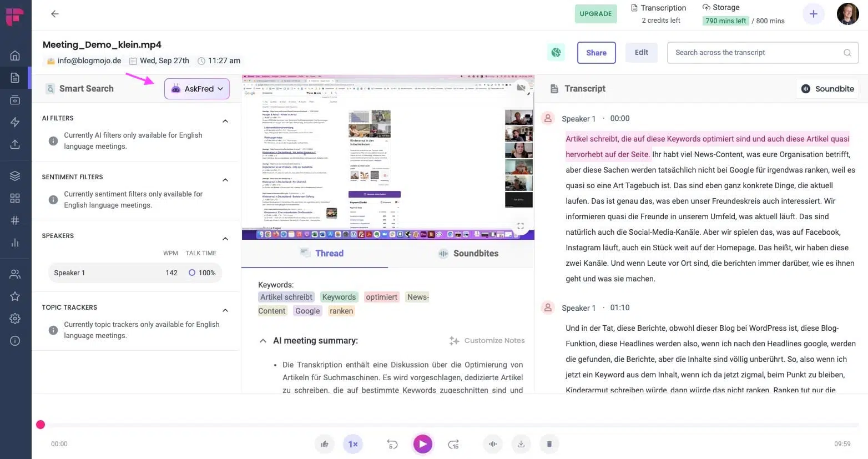Image resolution: width=868 pixels, height=459 pixels.
Task: Open the Analytics bar chart sidebar icon
Action: (x=15, y=243)
